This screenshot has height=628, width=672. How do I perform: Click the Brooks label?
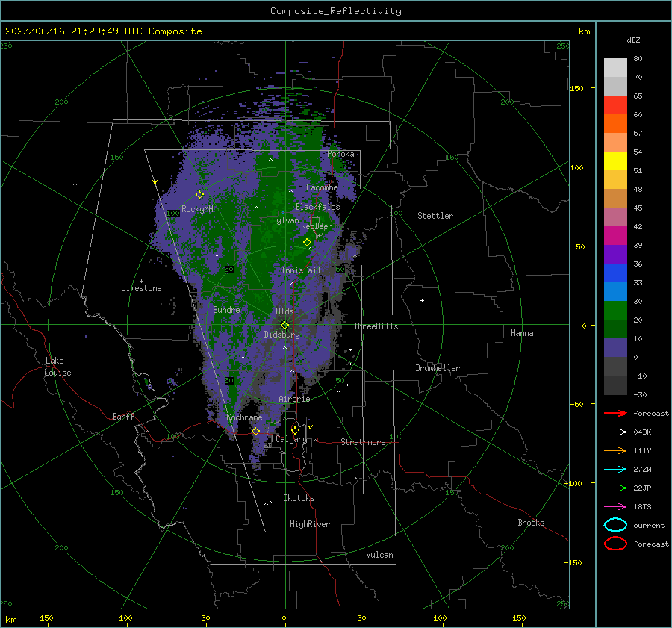point(531,523)
